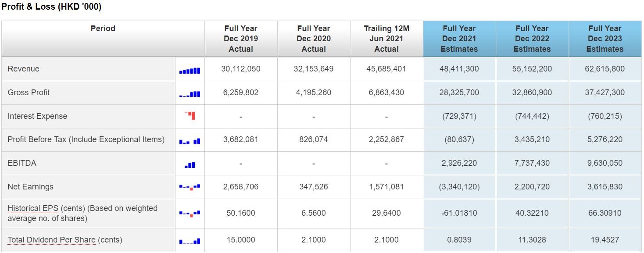Click the Profit & Loss (HKD '000) title
644x253 pixels.
tap(51, 7)
